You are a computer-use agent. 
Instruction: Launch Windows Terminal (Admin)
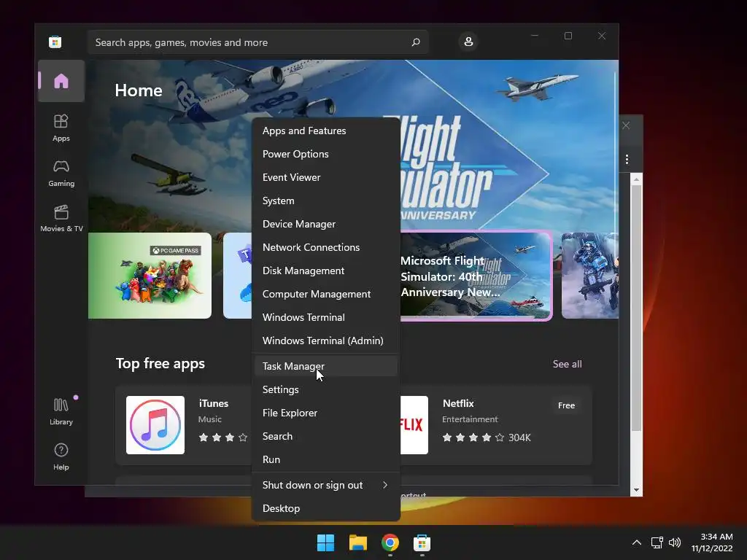326,341
